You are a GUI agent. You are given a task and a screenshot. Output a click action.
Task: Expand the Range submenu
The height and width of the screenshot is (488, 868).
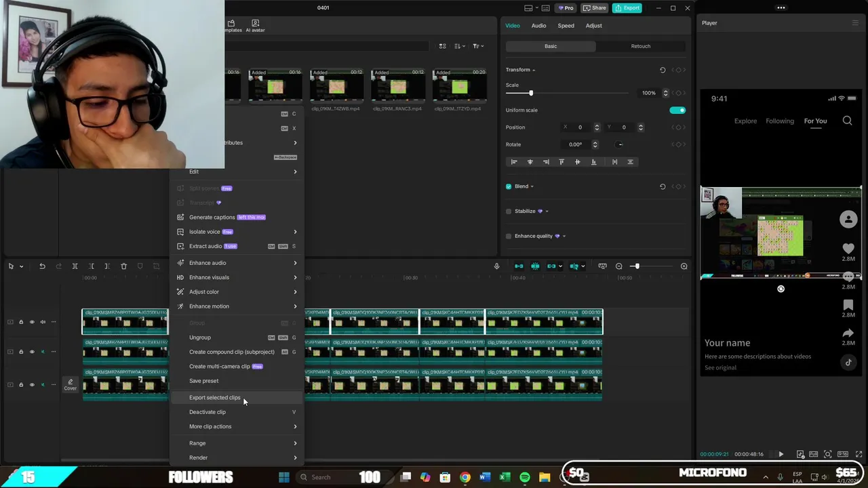tap(235, 443)
